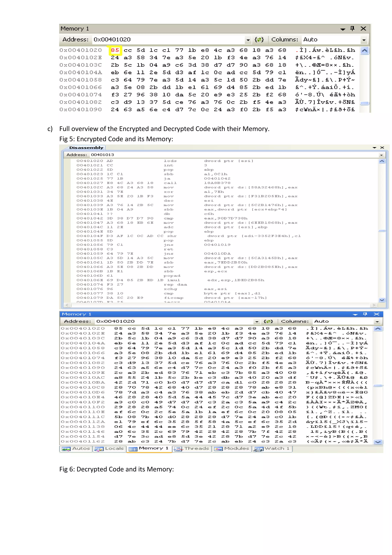Open window position arrow in lower Memory 1 title bar

(x=355, y=314)
